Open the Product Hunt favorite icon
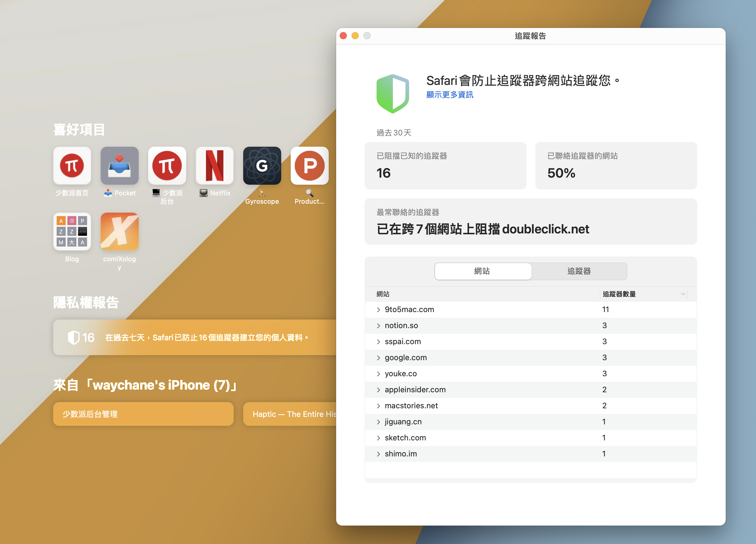Screen dimensions: 756x544 309,166
